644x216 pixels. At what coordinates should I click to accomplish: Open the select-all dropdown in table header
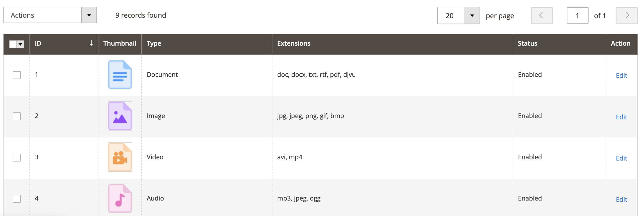pos(21,44)
